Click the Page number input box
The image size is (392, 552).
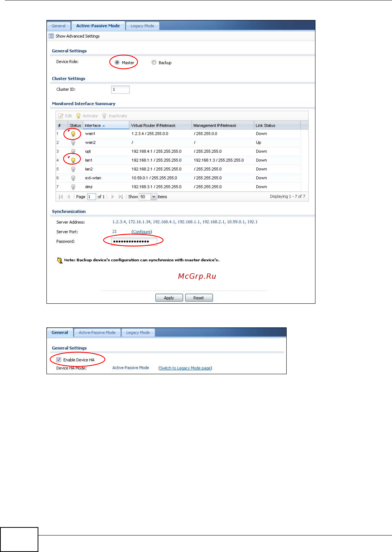click(92, 197)
